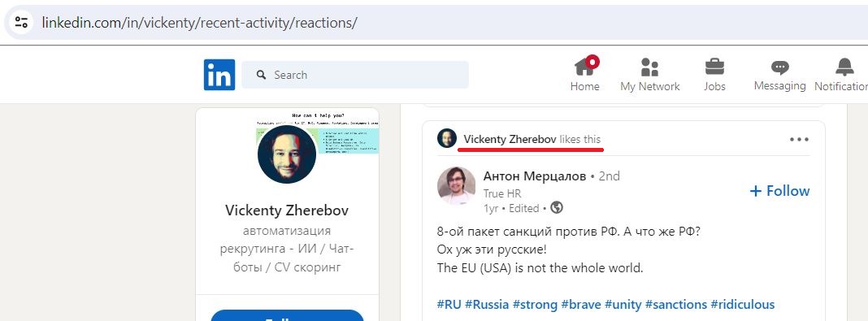Open the #ridiculous hashtag
The width and height of the screenshot is (868, 321).
coord(742,305)
